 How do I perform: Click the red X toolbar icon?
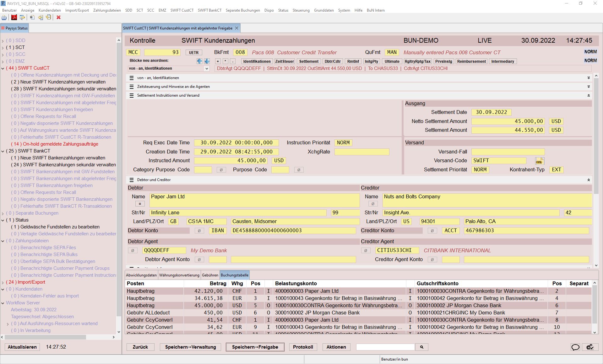tap(58, 18)
